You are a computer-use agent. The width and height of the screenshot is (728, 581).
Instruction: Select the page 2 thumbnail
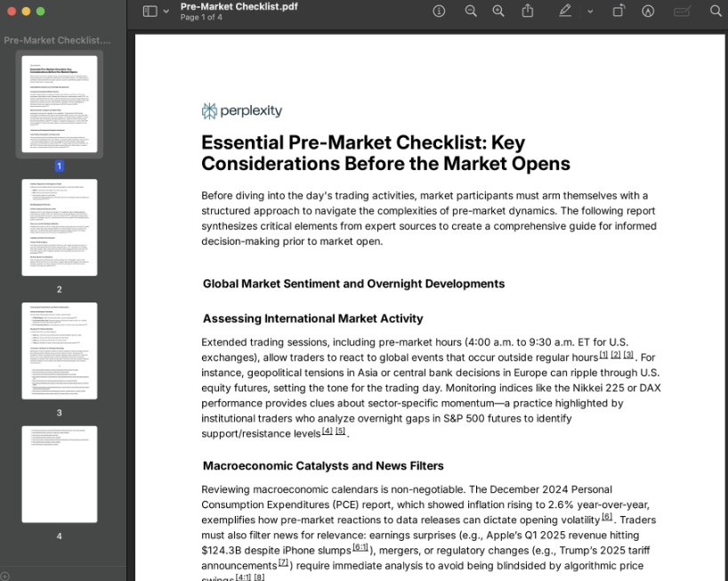(60, 227)
